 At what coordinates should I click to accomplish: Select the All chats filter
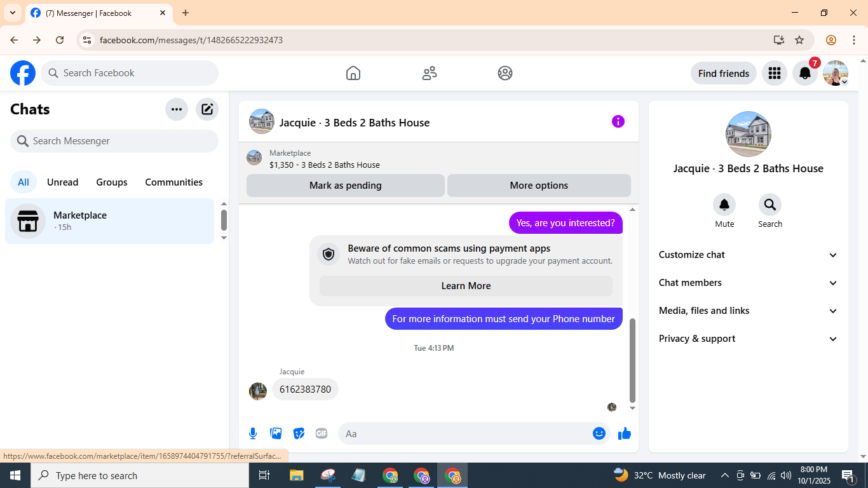(24, 182)
